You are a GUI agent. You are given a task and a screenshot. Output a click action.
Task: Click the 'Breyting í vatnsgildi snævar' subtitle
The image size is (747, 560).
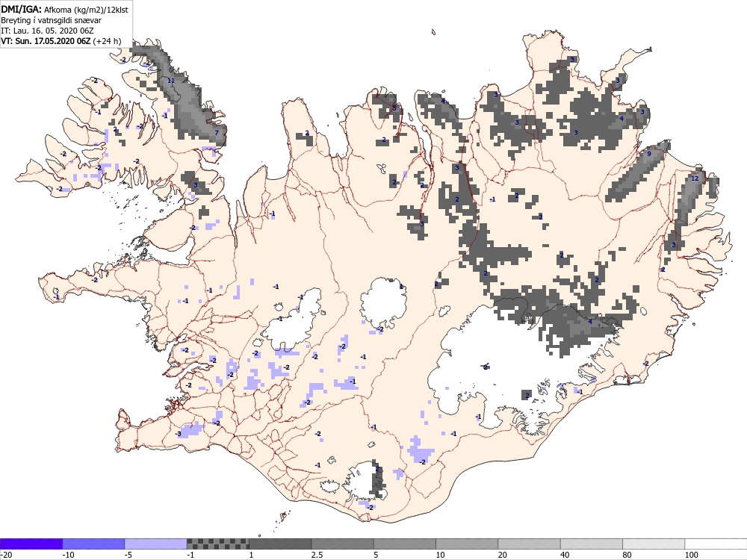coord(51,20)
